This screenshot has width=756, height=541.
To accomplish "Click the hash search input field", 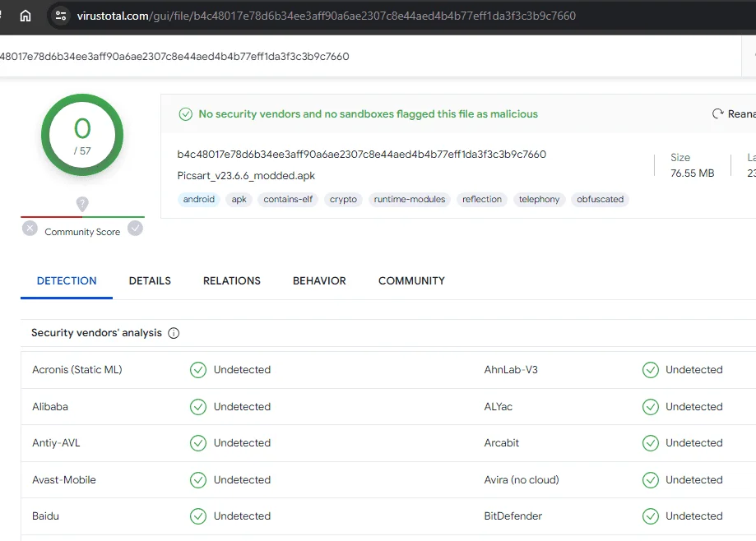I will pyautogui.click(x=370, y=57).
